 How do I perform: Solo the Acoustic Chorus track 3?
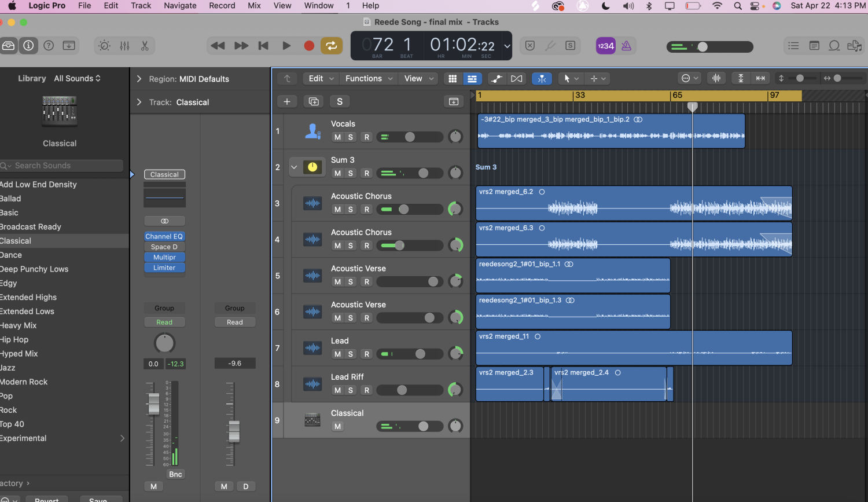click(351, 210)
